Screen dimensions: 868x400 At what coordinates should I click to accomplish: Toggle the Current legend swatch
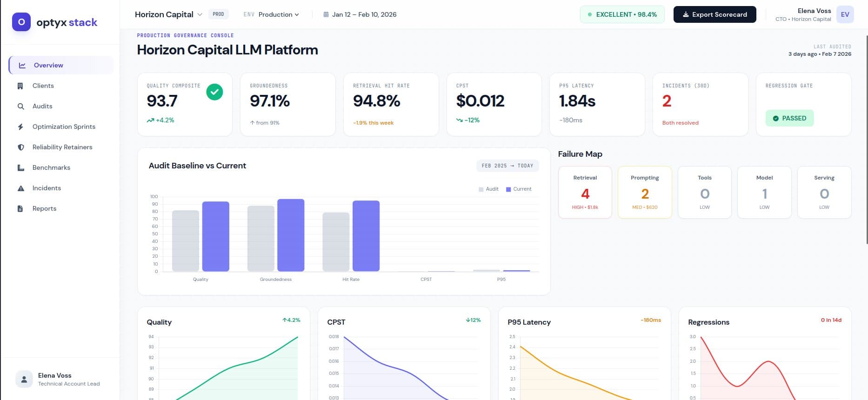click(x=508, y=189)
